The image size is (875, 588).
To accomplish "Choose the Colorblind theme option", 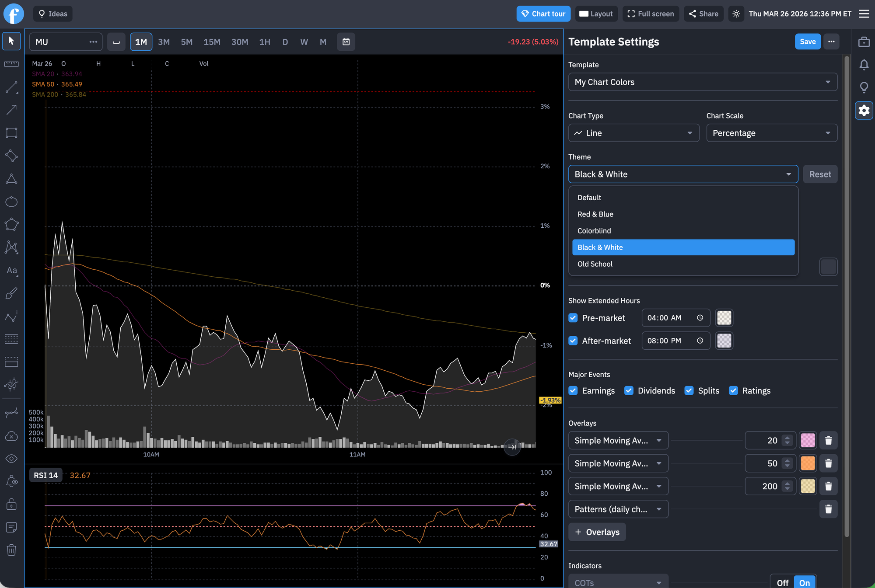I will click(594, 231).
